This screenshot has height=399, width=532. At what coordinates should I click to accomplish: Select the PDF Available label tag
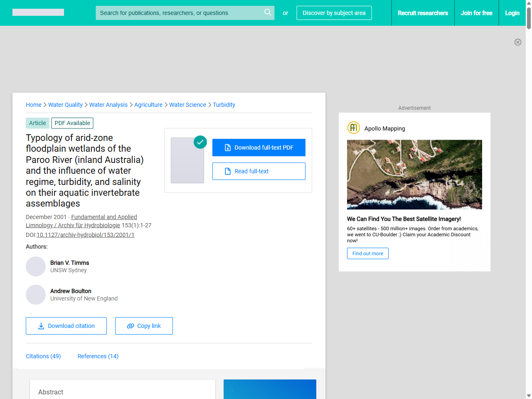tap(72, 123)
